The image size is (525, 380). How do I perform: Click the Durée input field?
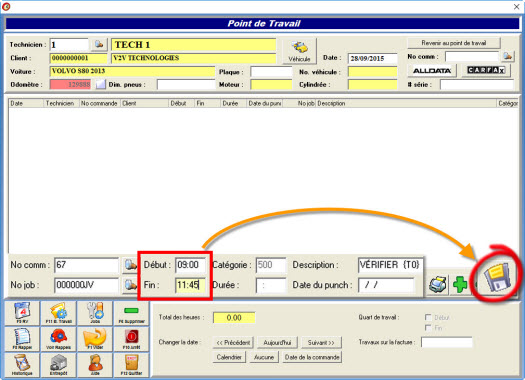coord(271,285)
